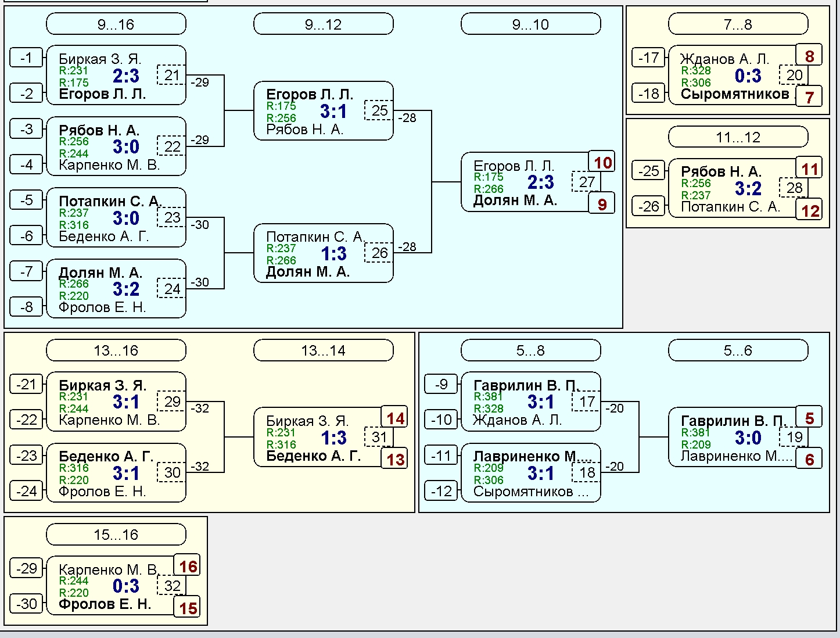
Task: Select match number 20 box
Action: [x=794, y=75]
